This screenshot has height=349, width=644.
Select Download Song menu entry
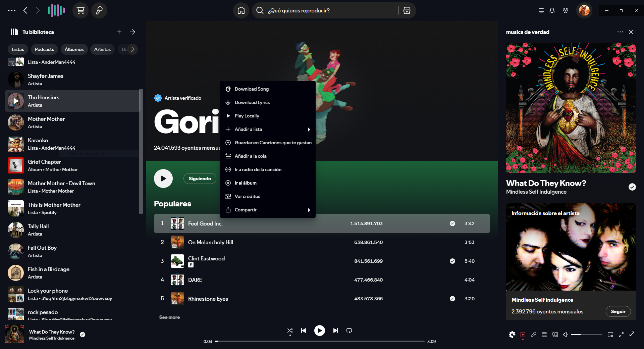(268, 89)
